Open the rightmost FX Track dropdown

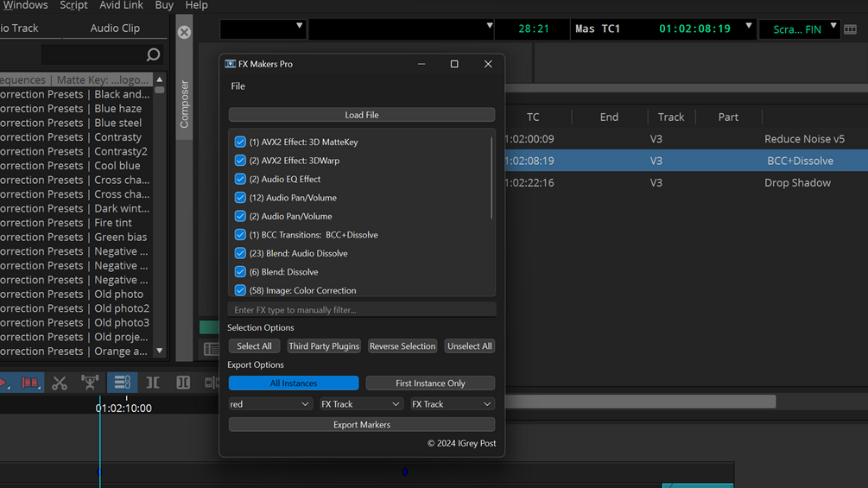coord(453,404)
